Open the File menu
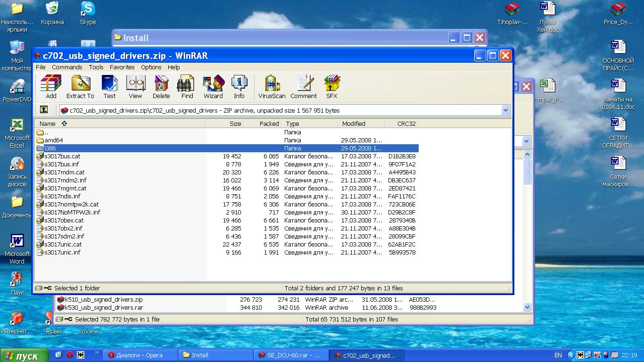Screen dimensions: 644x362 click(41, 67)
